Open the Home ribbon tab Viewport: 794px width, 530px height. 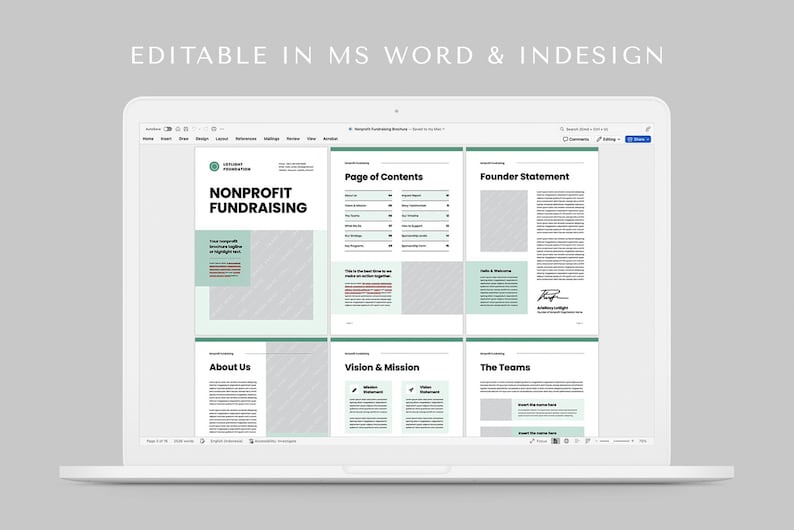148,139
